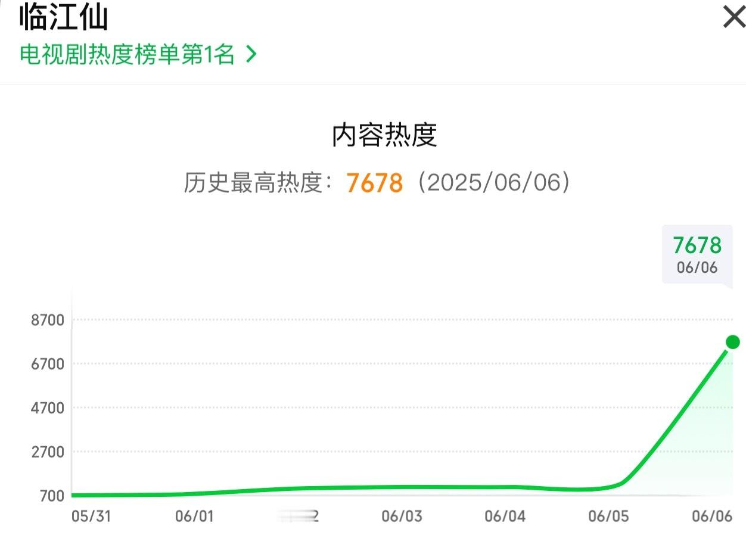The width and height of the screenshot is (746, 560).
Task: Open the 电视剧热度榜单第1名 ranking link
Action: 127,55
